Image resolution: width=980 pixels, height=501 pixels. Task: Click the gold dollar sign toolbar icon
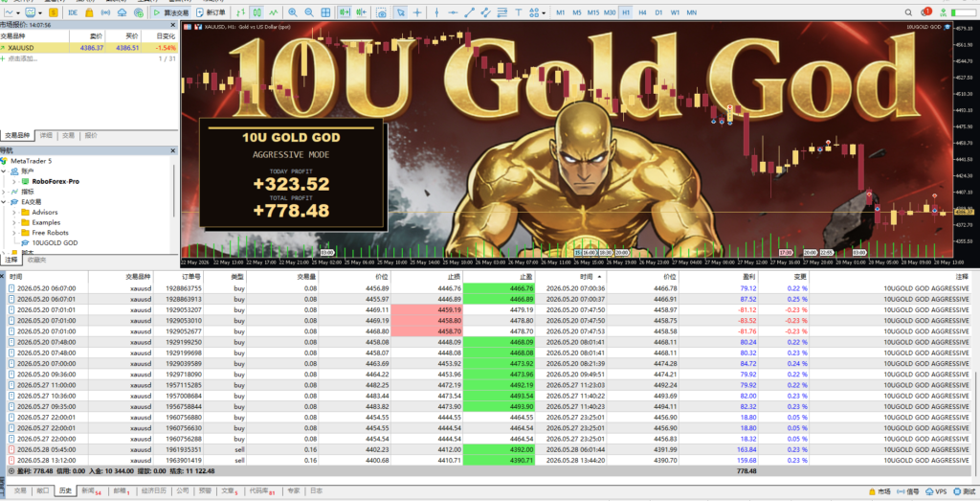click(x=54, y=12)
